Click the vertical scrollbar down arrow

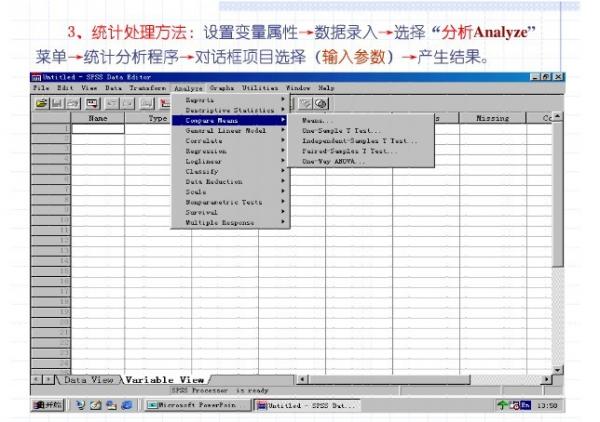[558, 370]
